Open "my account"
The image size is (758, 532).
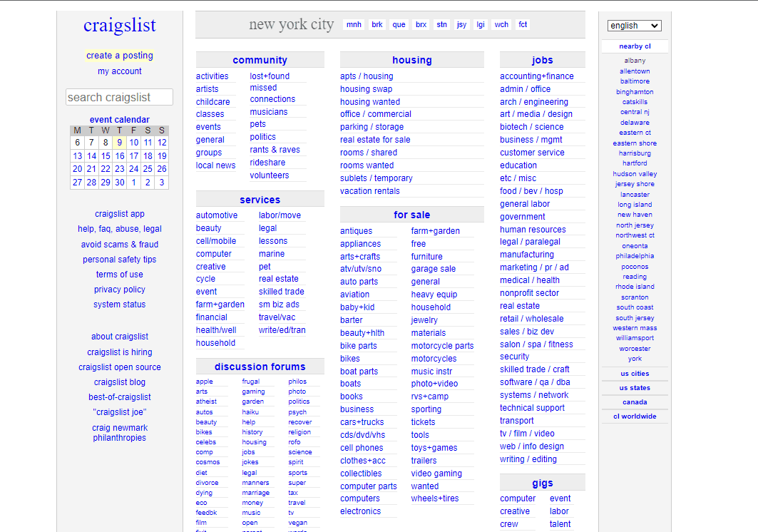pos(119,71)
